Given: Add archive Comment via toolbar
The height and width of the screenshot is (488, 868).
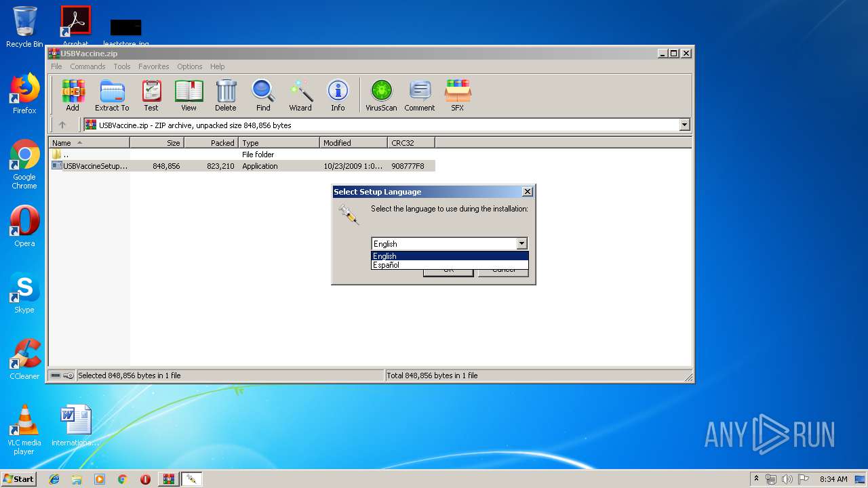Looking at the screenshot, I should click(420, 95).
